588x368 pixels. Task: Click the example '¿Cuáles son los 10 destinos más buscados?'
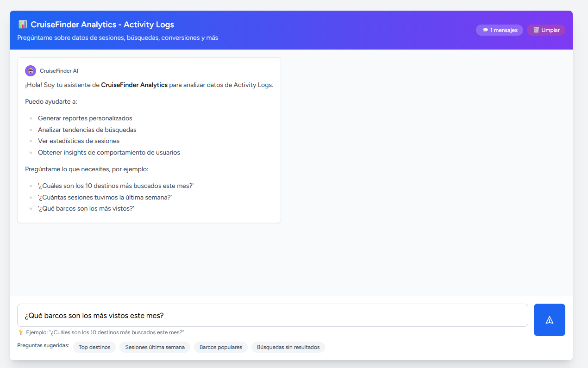click(116, 185)
